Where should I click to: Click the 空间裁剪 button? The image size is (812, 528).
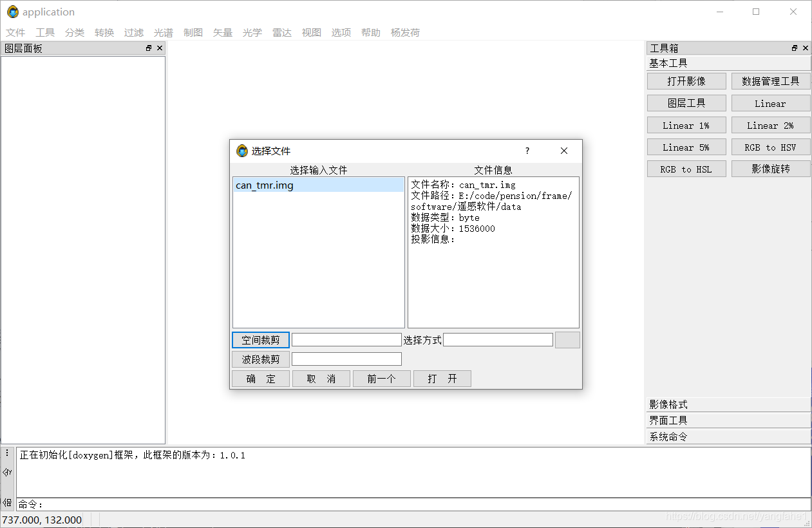point(261,340)
